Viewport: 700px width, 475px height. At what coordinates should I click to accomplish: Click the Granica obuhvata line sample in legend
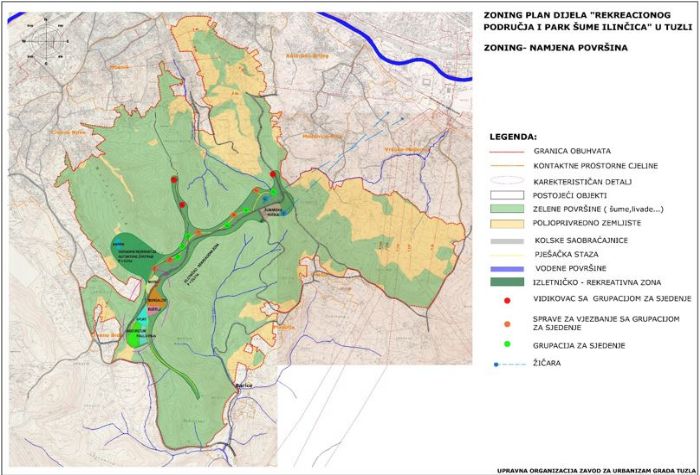tap(506, 152)
